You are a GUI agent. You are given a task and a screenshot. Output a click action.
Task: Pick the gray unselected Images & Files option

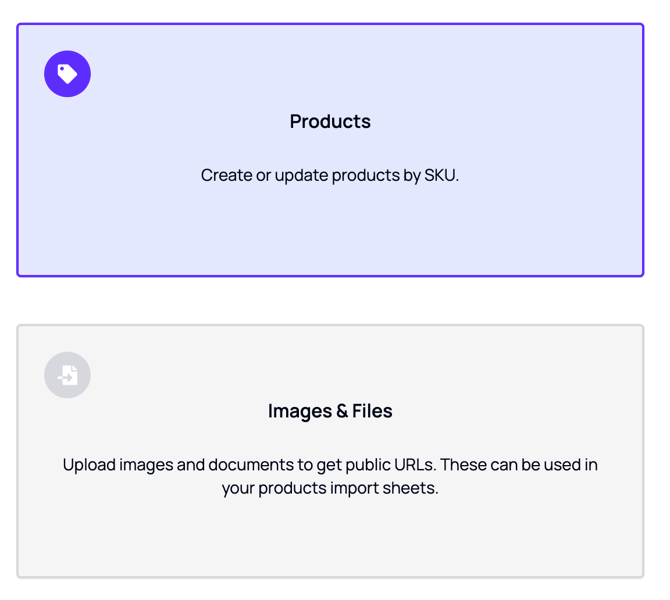(x=330, y=451)
